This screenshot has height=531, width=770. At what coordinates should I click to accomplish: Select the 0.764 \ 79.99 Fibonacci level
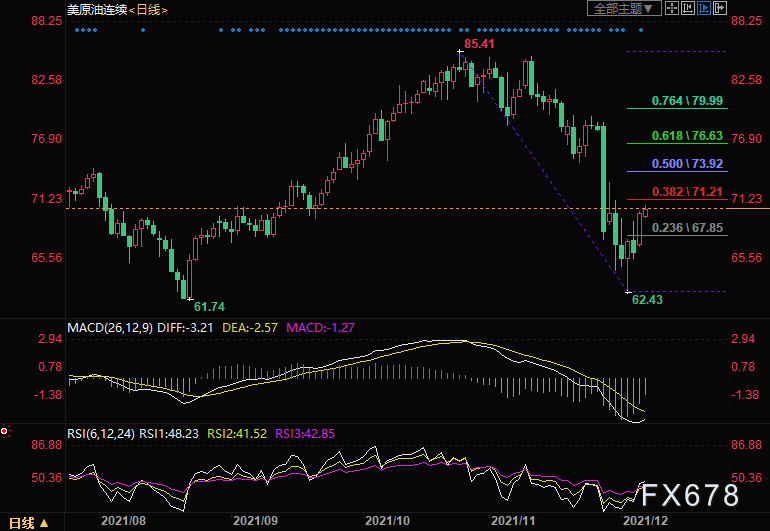(x=687, y=101)
